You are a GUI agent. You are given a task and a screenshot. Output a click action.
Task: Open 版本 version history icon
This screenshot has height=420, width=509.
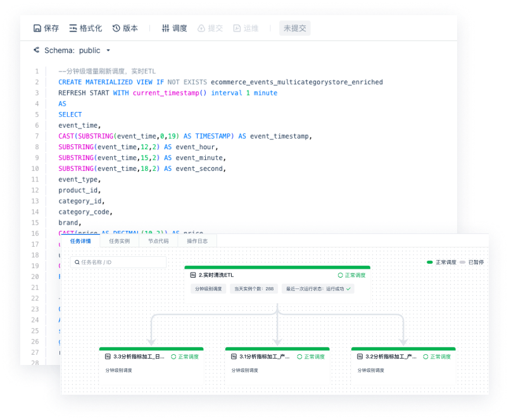pyautogui.click(x=116, y=28)
